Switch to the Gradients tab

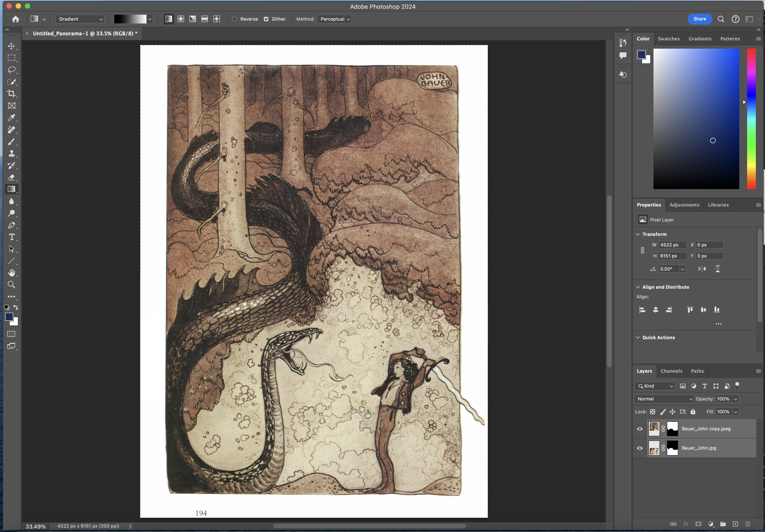[700, 39]
